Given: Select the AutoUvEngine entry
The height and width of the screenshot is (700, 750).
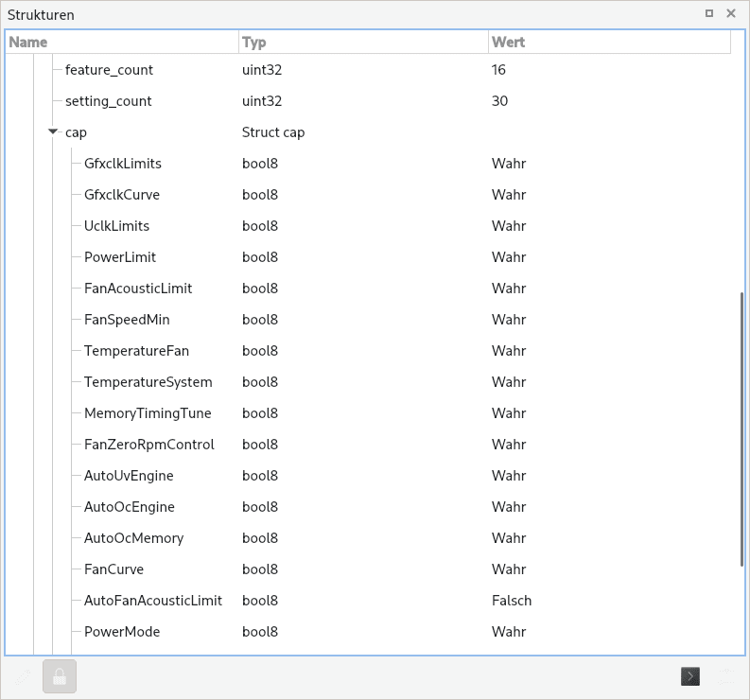Looking at the screenshot, I should click(130, 476).
